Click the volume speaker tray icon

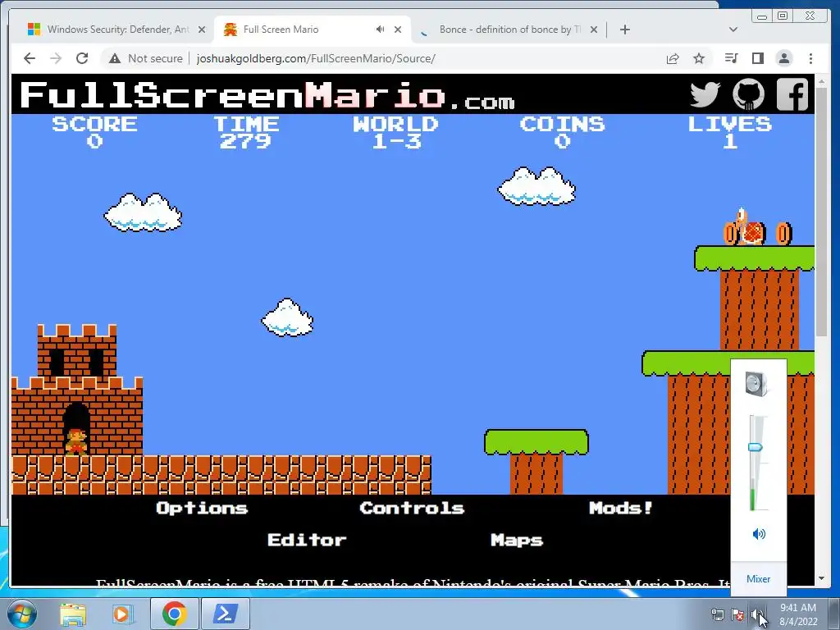pos(757,615)
